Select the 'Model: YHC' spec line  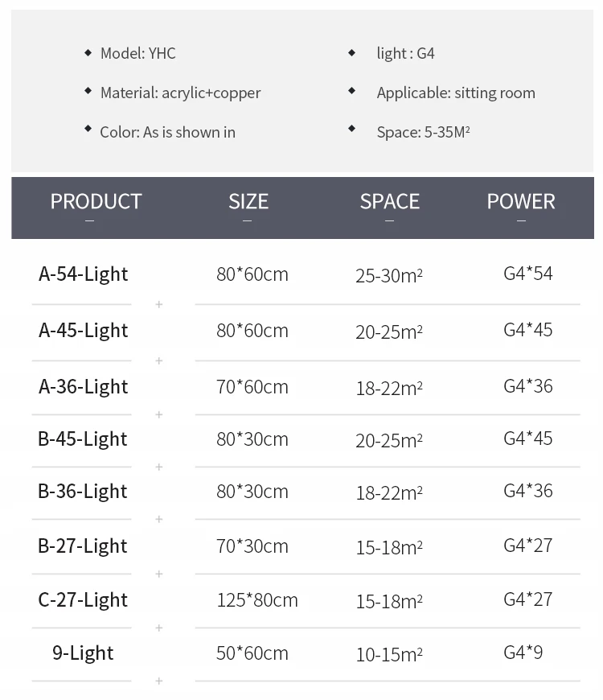[x=137, y=53]
